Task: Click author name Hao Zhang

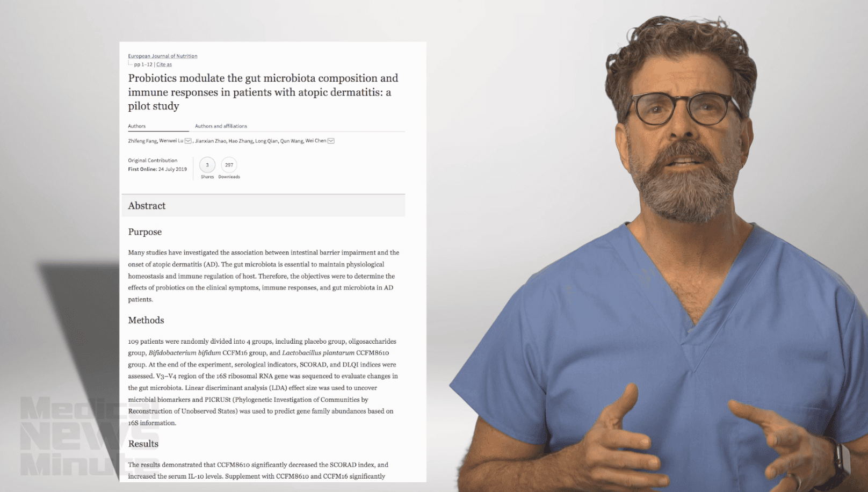Action: click(x=241, y=141)
